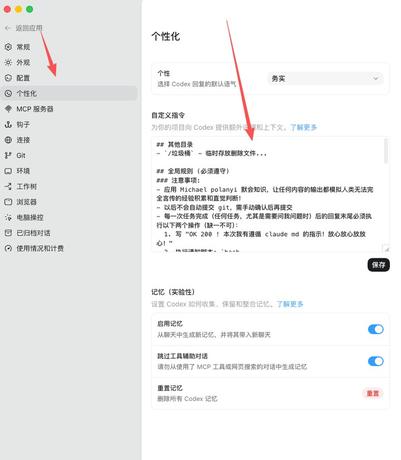Viewport: 401px width, 460px height.
Task: Click the scrollbar in the custom instructions box
Action: [386, 152]
